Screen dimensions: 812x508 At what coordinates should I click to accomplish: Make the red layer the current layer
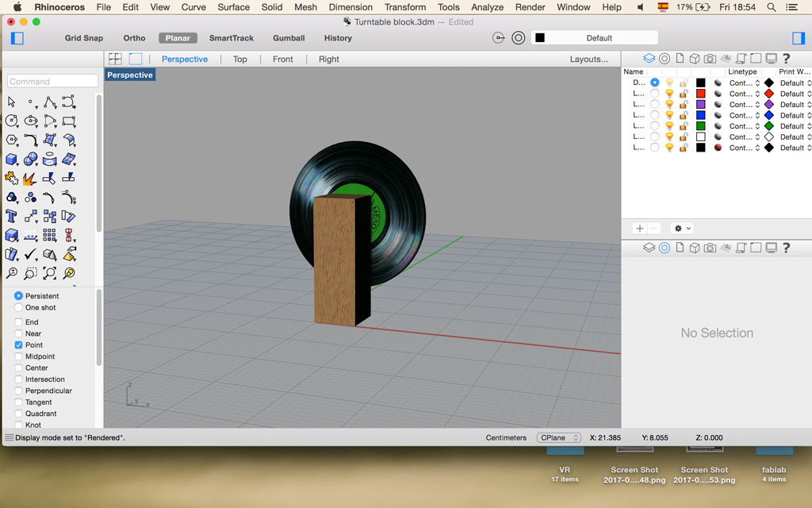(x=654, y=94)
